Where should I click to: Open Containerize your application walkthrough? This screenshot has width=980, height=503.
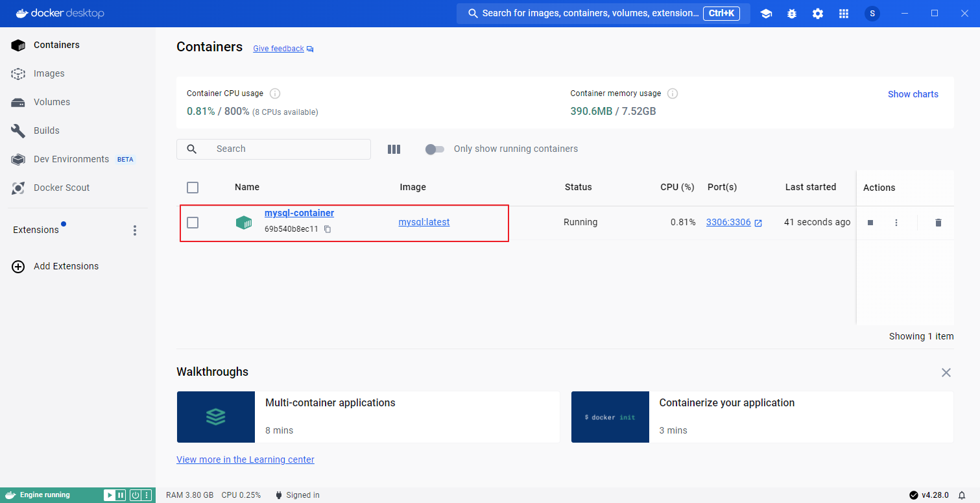pos(762,417)
